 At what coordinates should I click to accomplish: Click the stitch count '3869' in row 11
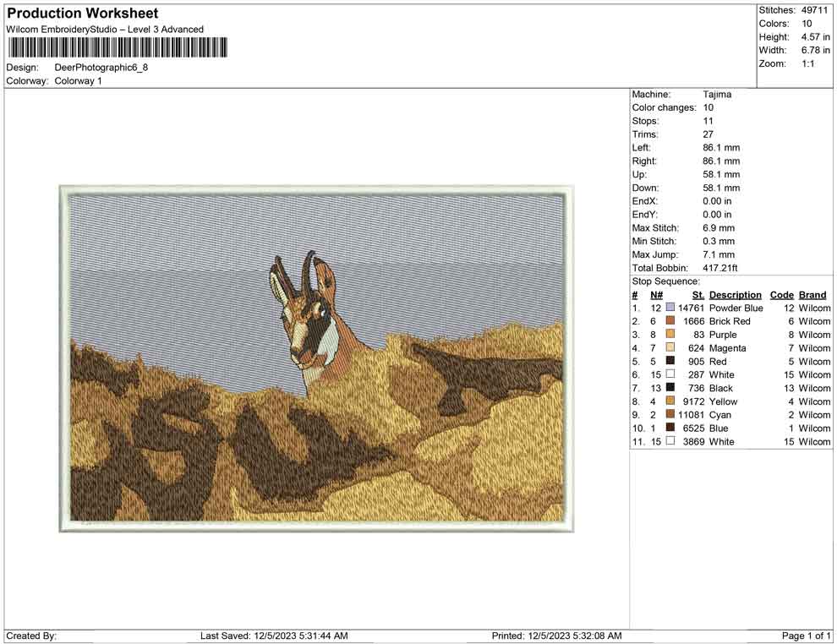click(x=694, y=441)
